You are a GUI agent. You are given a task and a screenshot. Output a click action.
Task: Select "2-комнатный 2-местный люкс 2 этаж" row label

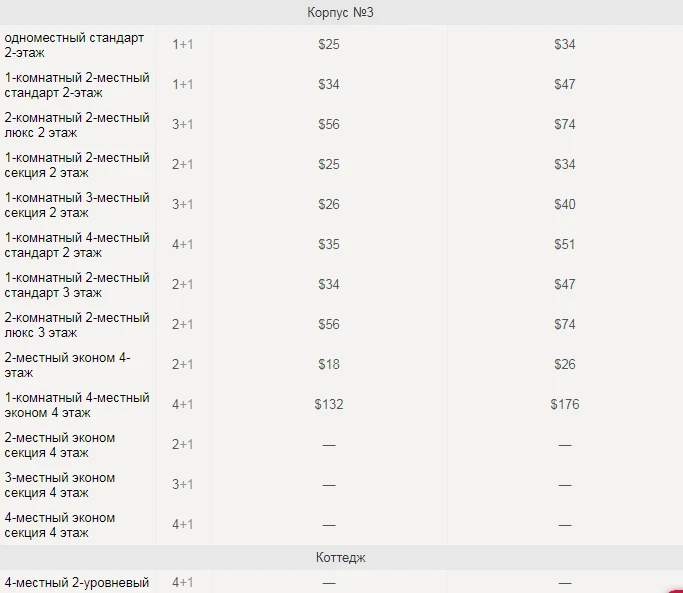pos(77,125)
